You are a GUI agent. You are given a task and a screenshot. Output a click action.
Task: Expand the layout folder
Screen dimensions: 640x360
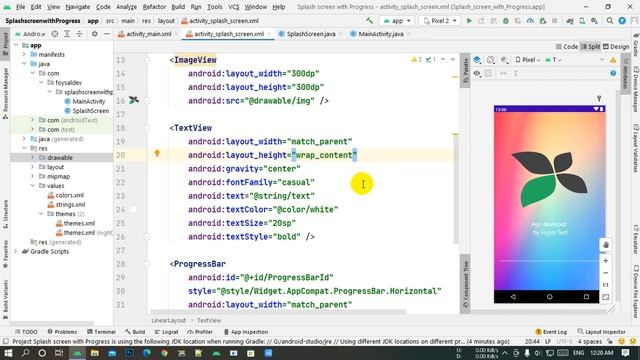click(33, 167)
